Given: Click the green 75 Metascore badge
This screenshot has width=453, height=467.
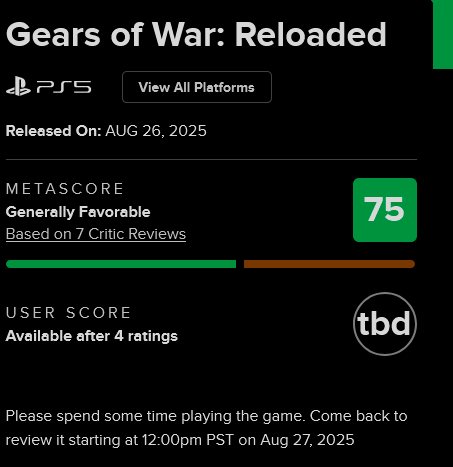Looking at the screenshot, I should (385, 210).
